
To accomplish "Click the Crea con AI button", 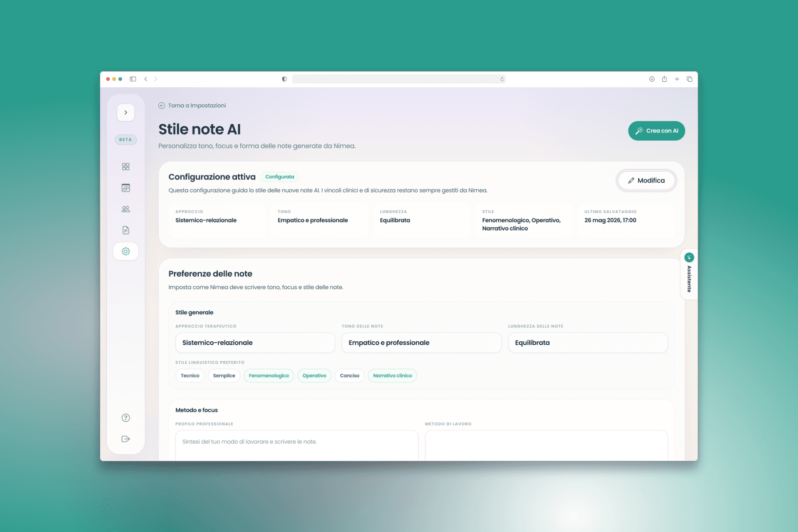I will [x=656, y=131].
